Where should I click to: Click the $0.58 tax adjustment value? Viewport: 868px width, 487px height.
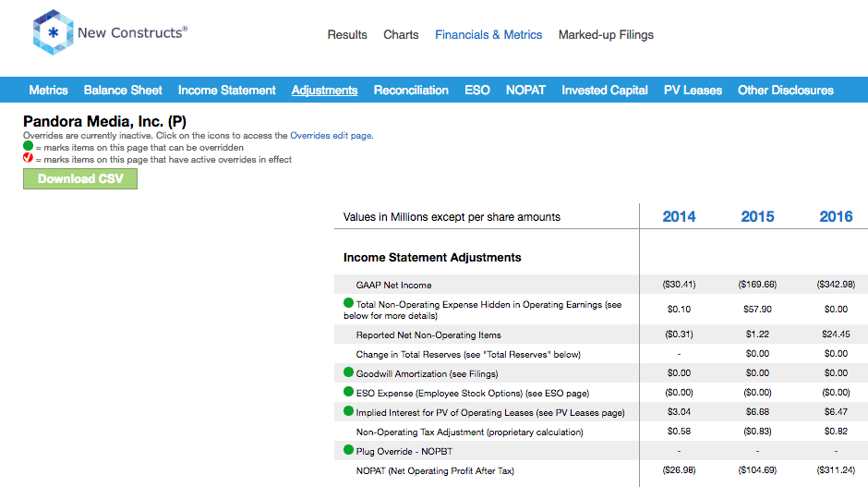tap(679, 431)
